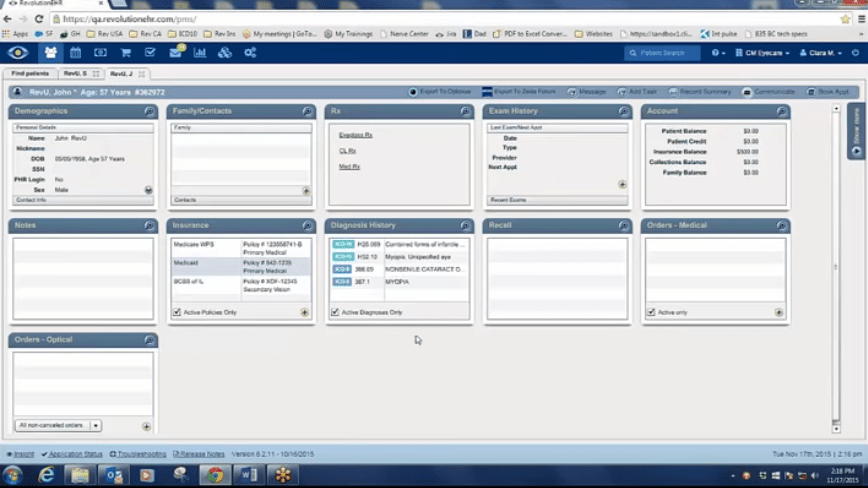Open the envelope messages icon
This screenshot has height=488, width=868.
coord(175,53)
